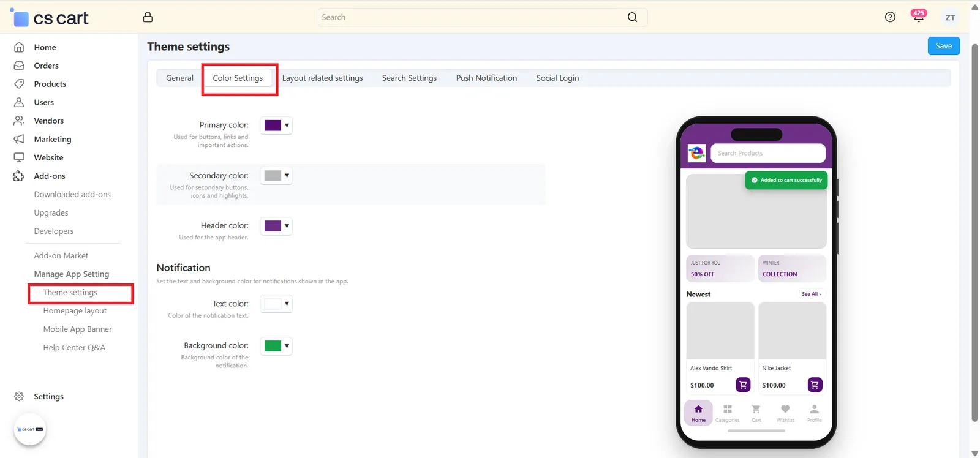Click the Marketing megaphone icon
This screenshot has height=458, width=980.
click(19, 139)
